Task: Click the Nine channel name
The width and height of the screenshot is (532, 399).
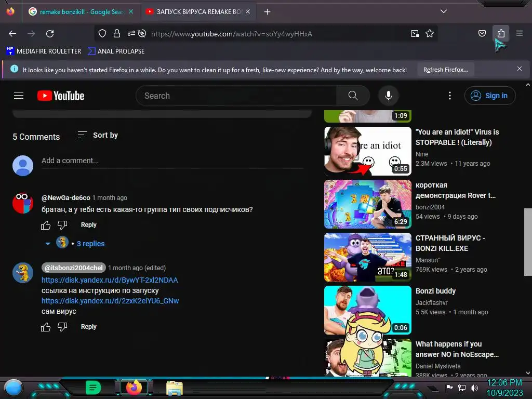Action: (422, 154)
